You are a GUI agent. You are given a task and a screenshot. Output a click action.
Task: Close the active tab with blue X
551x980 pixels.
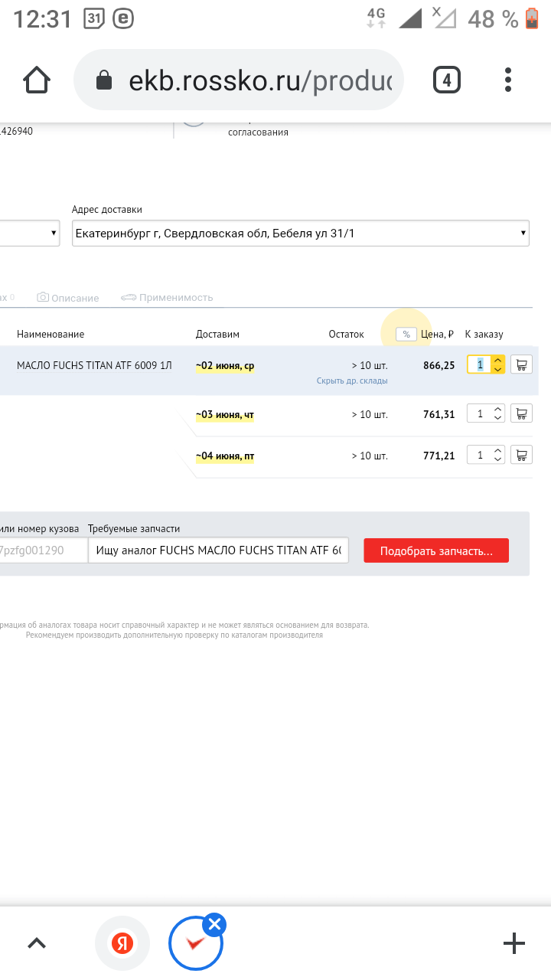[215, 924]
